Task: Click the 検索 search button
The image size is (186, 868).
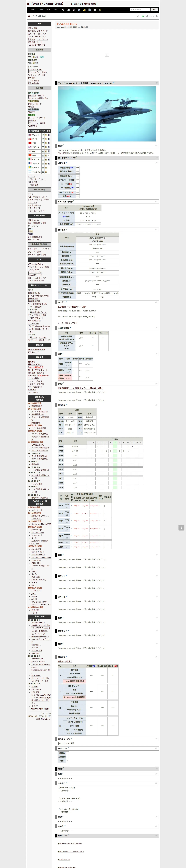Action: (x=154, y=10)
